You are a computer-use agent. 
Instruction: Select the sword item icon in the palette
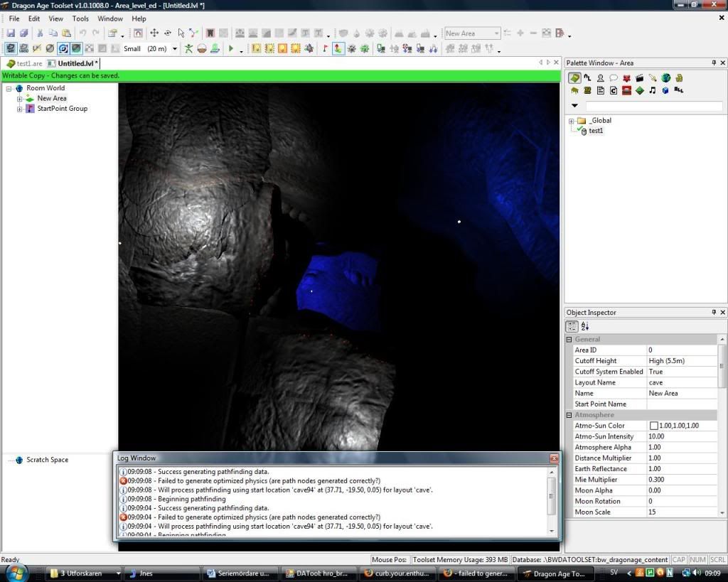652,78
